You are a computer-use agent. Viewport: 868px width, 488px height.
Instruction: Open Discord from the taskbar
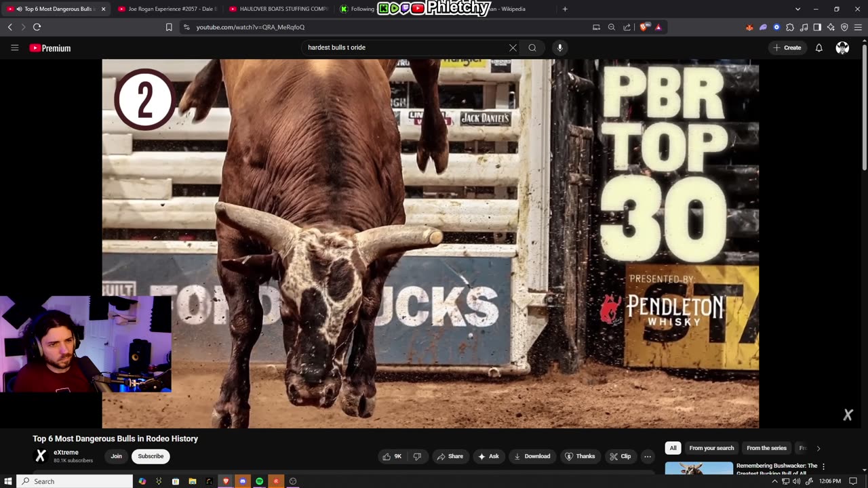[243, 481]
